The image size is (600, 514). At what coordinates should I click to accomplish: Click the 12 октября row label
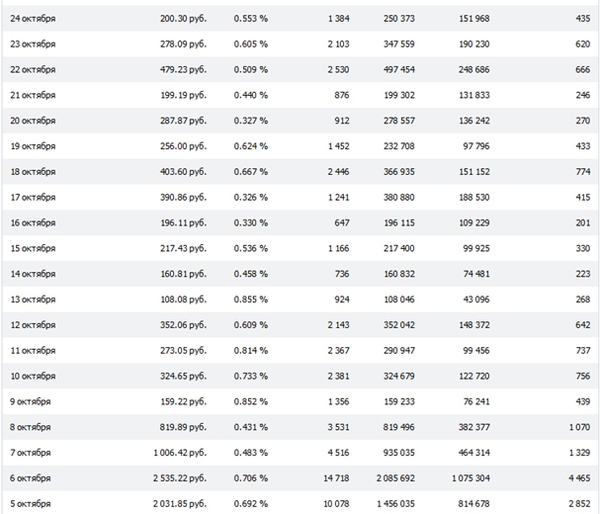click(x=32, y=325)
